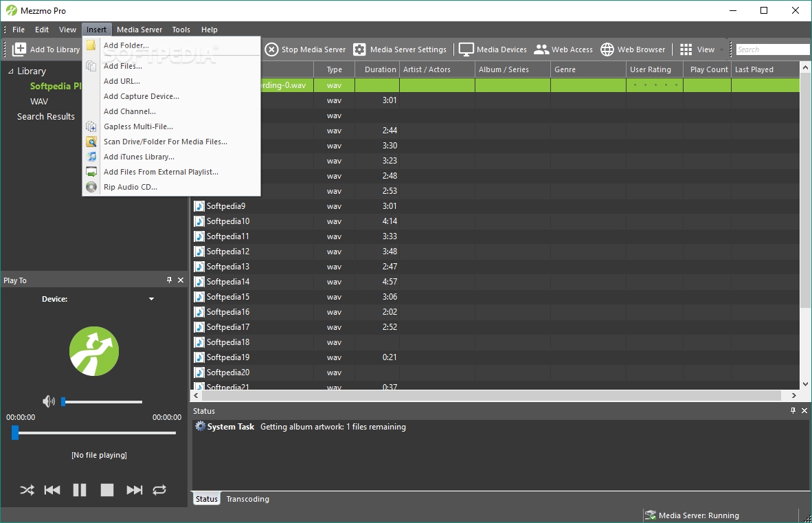
Task: Click the horizontal scrollbar right arrow
Action: pos(794,395)
